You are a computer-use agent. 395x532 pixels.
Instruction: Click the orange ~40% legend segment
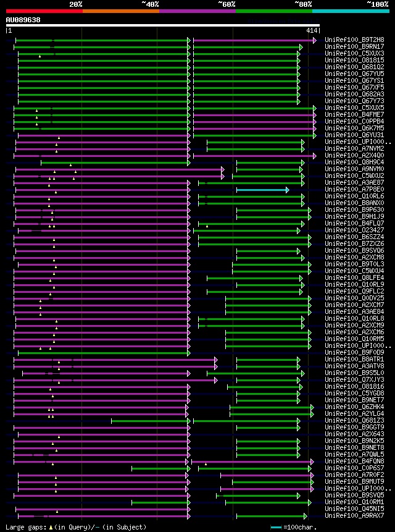[x=121, y=11]
